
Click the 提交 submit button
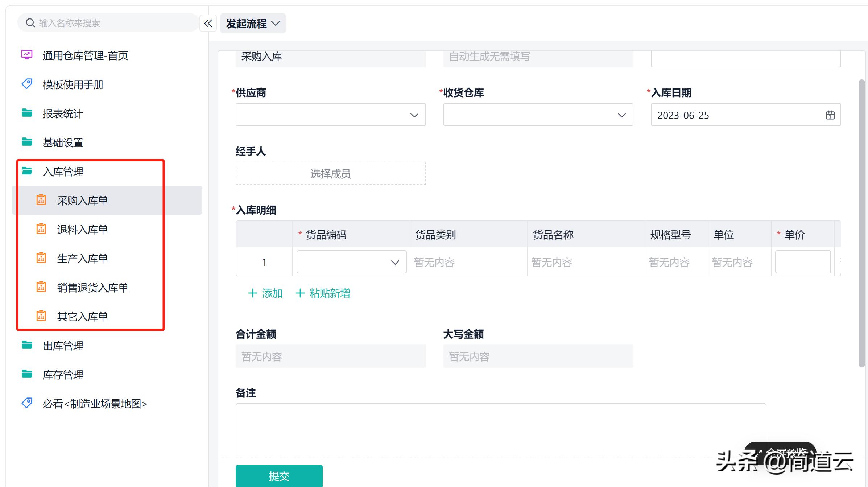(x=278, y=476)
